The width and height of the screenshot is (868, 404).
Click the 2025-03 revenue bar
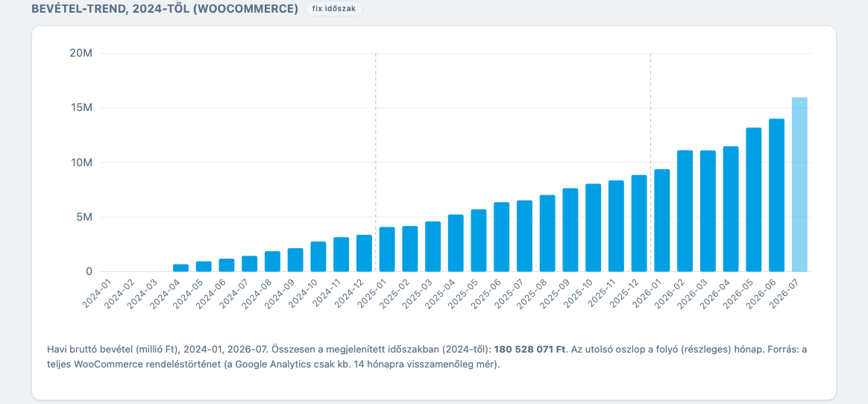coord(433,247)
